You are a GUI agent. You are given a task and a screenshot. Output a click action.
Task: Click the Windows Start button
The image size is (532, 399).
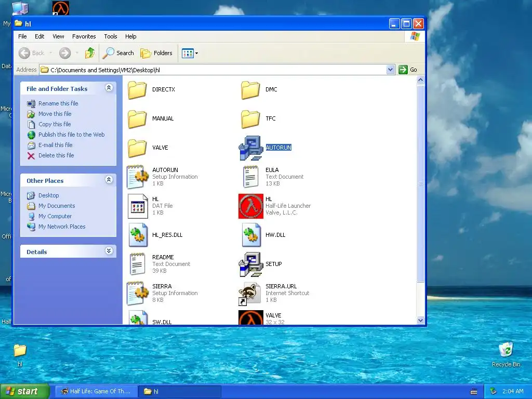click(x=25, y=392)
